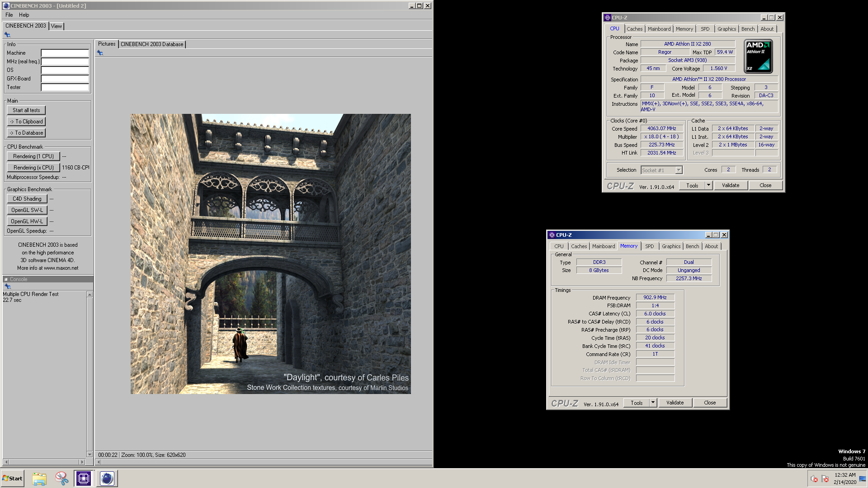Run C4D Shading benchmark
The width and height of the screenshot is (868, 488).
(x=27, y=199)
